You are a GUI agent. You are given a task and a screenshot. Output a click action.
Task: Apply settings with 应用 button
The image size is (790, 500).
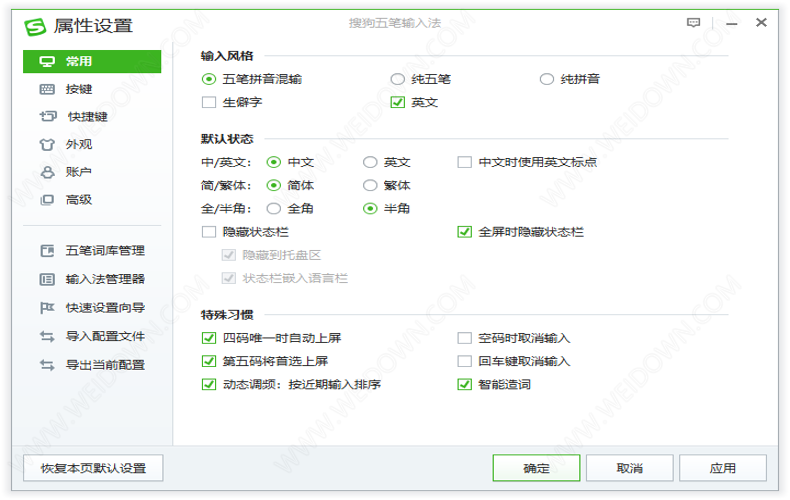[x=723, y=468]
